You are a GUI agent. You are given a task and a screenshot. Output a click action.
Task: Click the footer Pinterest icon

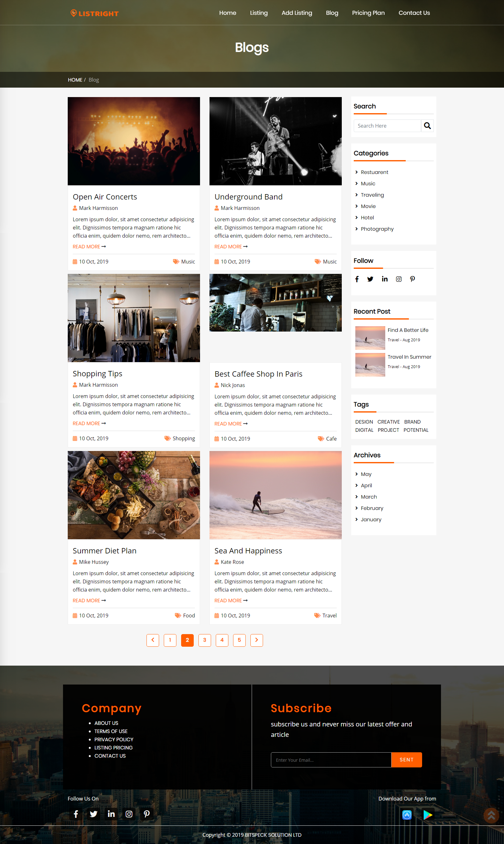146,814
